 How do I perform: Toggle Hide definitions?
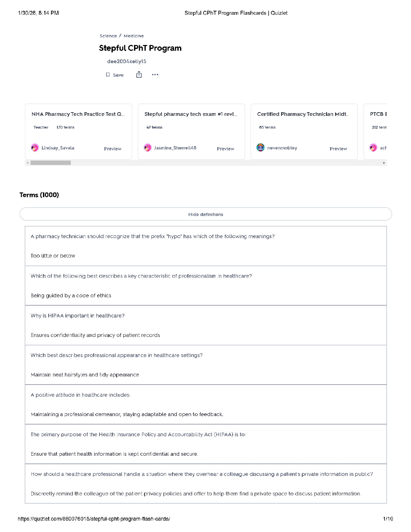tap(205, 214)
